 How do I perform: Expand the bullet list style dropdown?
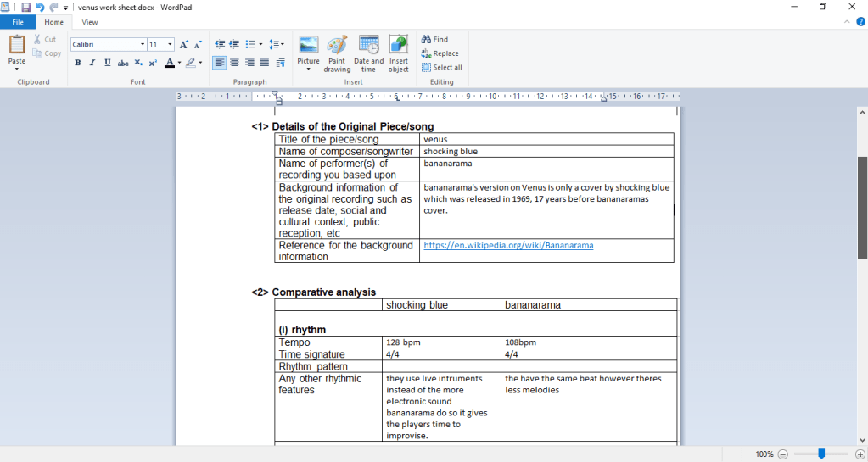pos(260,44)
